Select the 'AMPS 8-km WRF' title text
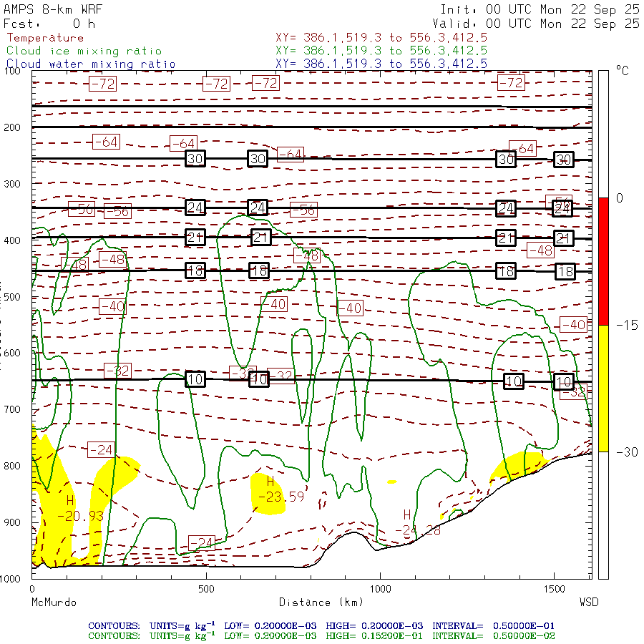The width and height of the screenshot is (644, 644). [53, 9]
